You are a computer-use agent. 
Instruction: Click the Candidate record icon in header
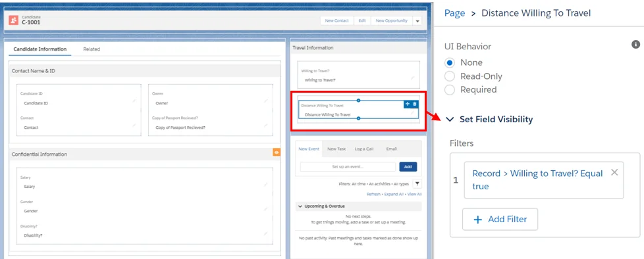tap(14, 20)
